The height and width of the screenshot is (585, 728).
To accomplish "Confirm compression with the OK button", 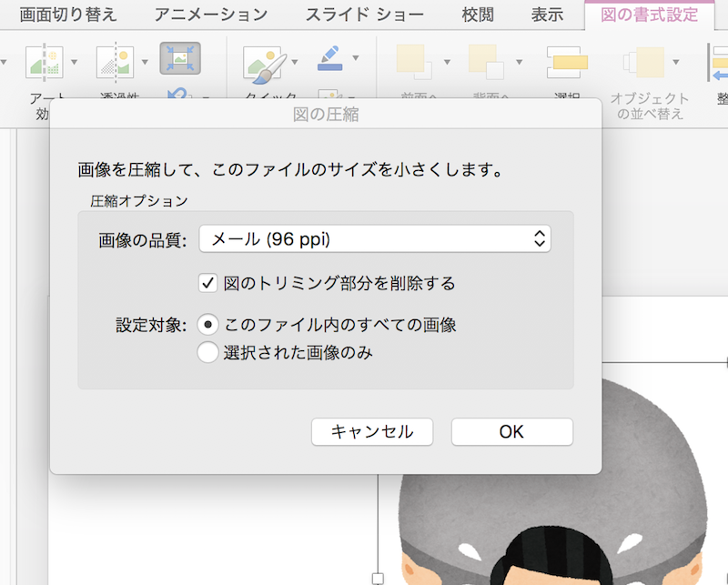I will click(x=511, y=431).
